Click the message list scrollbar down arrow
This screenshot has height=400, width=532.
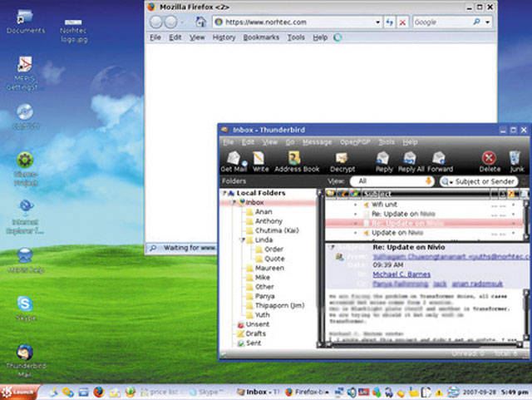tap(526, 237)
